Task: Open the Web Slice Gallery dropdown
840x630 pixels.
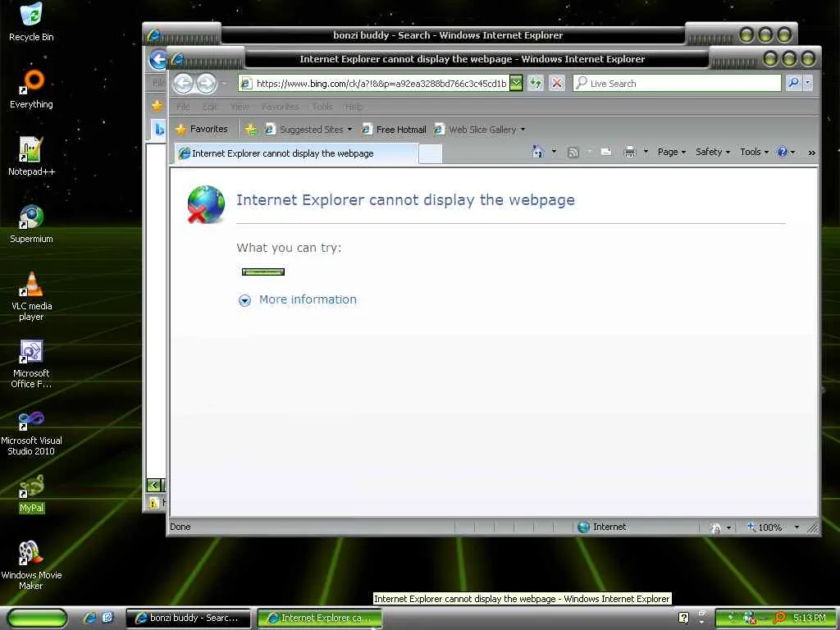Action: (479, 130)
